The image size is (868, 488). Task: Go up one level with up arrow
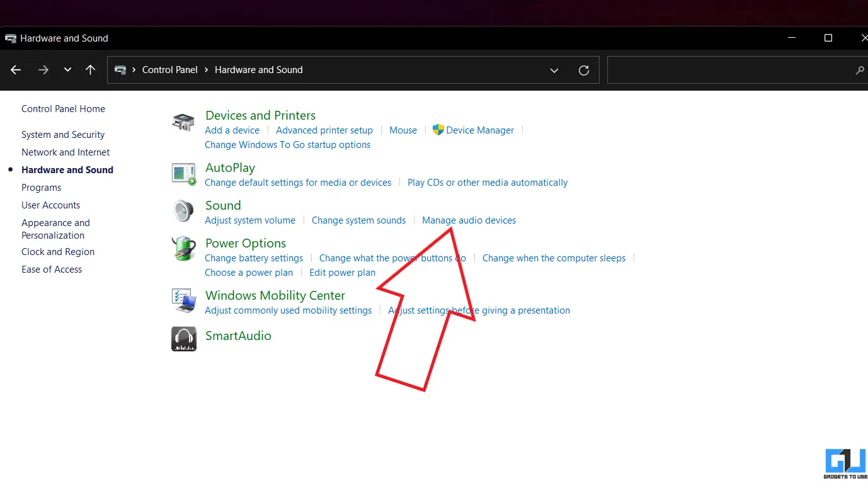(91, 70)
